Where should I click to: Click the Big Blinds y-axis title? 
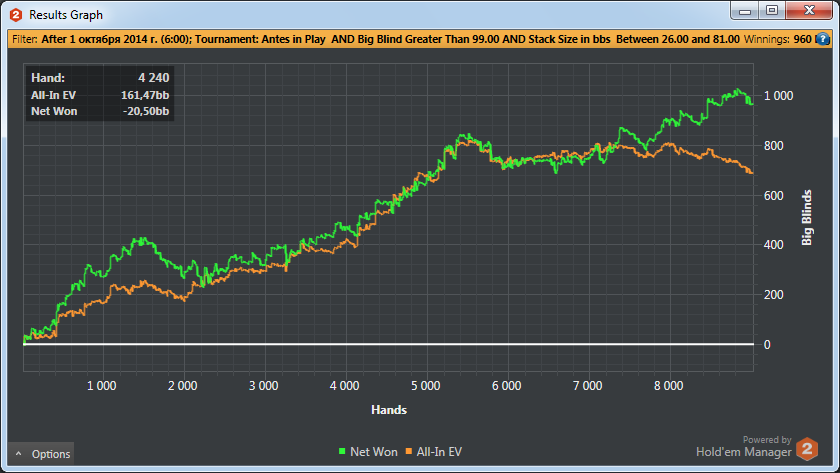pos(808,219)
